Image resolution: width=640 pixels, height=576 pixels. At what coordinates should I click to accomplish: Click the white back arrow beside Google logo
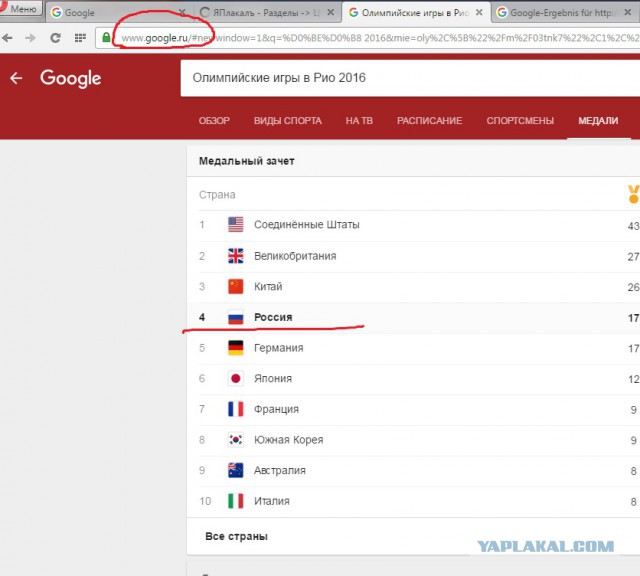[x=16, y=78]
